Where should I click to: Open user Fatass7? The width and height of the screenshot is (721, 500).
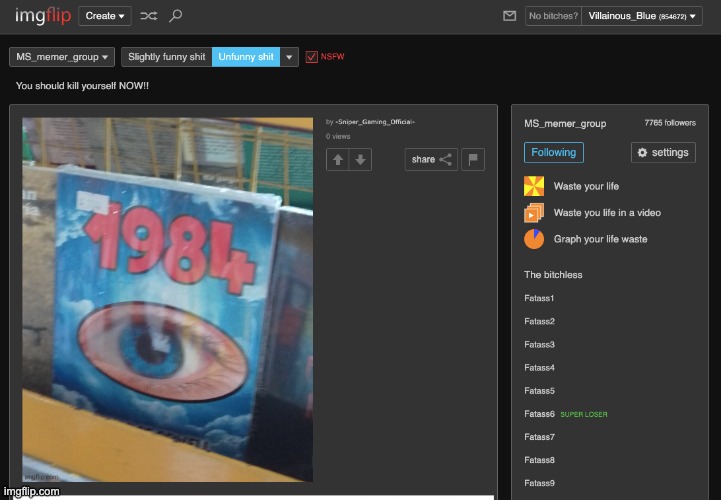pyautogui.click(x=539, y=437)
